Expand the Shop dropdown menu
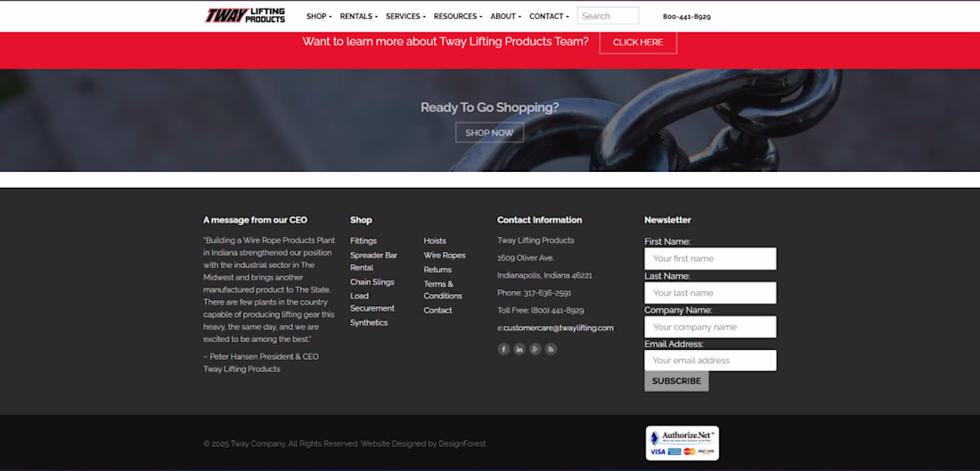The image size is (980, 471). (319, 16)
